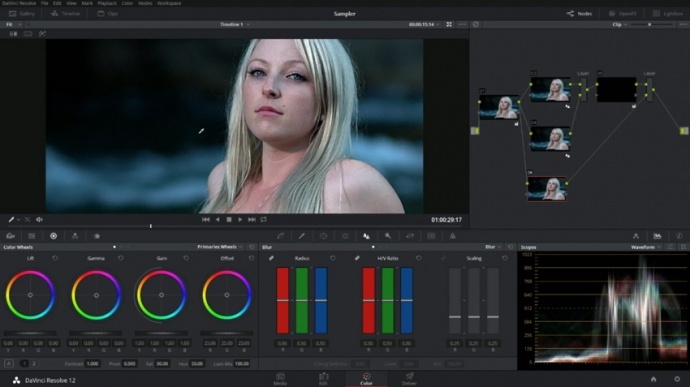690x387 pixels.
Task: Open the Power Window palette
Action: point(323,236)
